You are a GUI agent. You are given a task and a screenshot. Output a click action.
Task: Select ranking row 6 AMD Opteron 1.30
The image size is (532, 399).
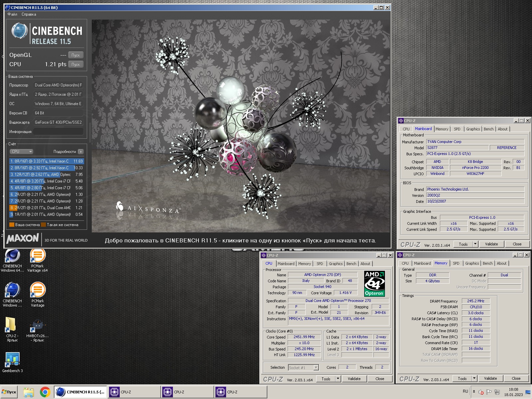pyautogui.click(x=47, y=195)
